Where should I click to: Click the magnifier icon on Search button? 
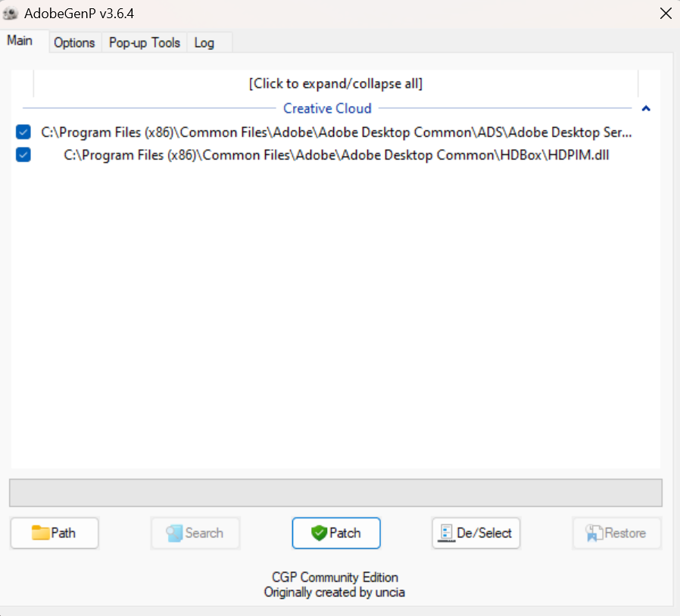pyautogui.click(x=174, y=534)
